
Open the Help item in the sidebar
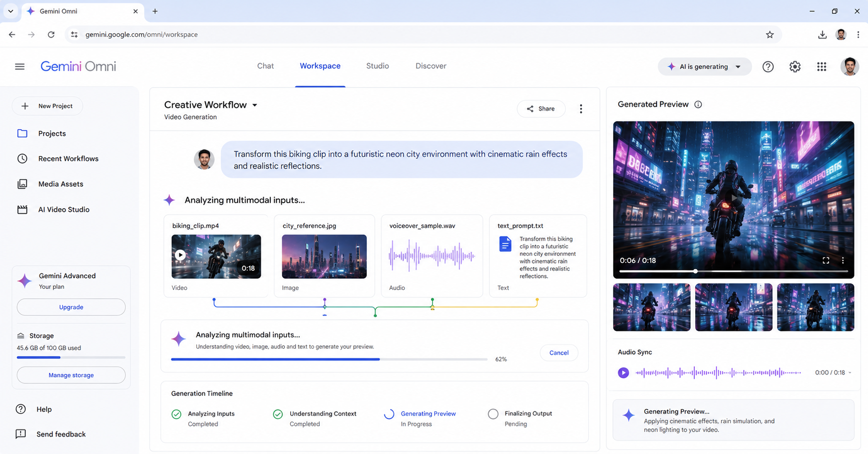coord(34,409)
